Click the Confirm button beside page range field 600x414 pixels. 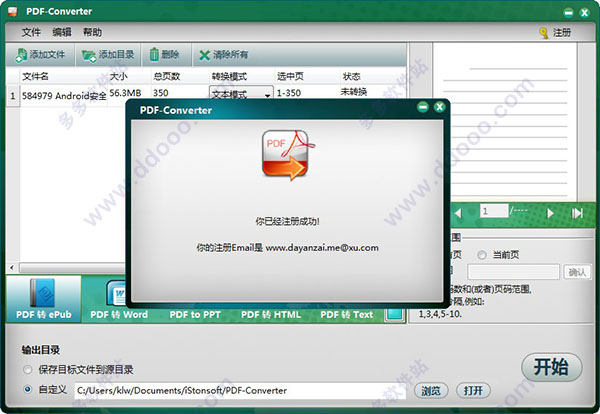click(577, 272)
